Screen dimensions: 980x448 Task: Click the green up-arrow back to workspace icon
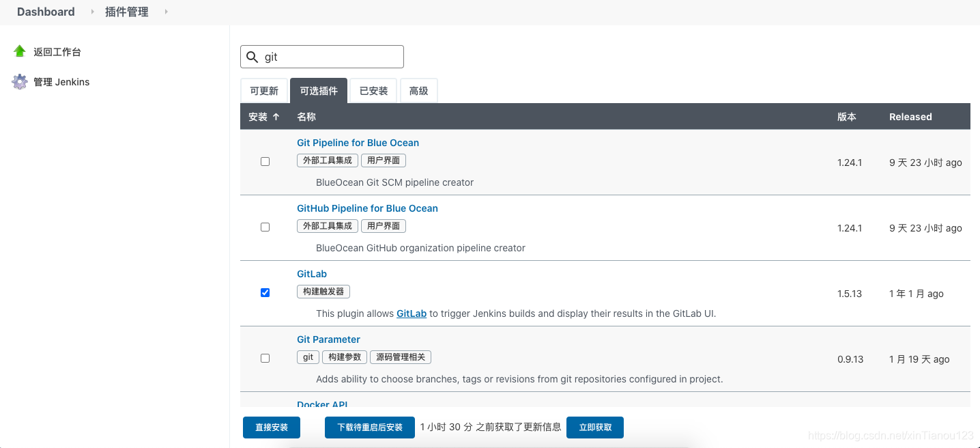20,51
